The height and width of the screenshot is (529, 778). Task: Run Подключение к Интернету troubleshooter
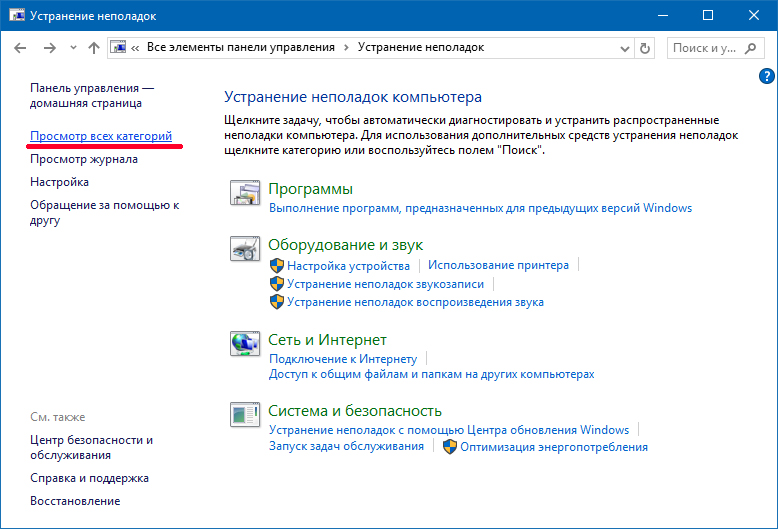click(343, 359)
